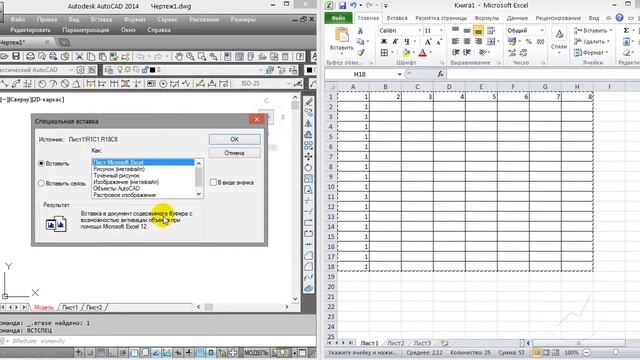Click the font color red A swatch in Excel
This screenshot has width=640, height=360.
tap(422, 53)
